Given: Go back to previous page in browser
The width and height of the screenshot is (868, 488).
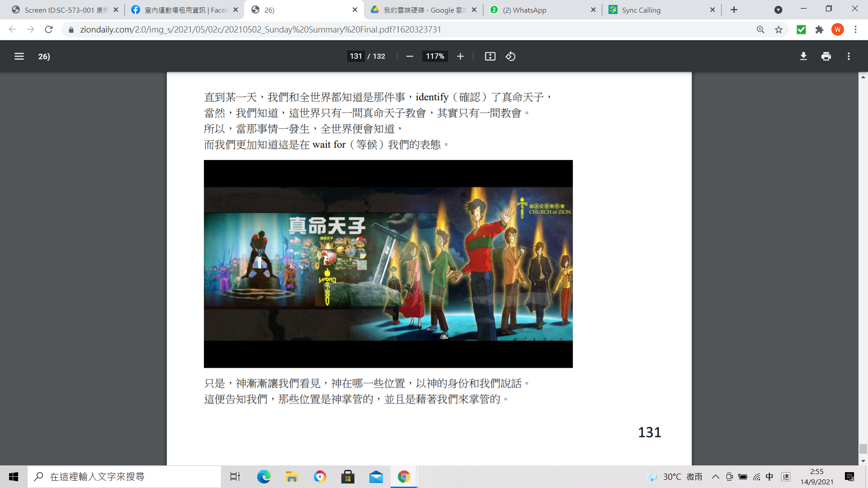Looking at the screenshot, I should pyautogui.click(x=12, y=30).
